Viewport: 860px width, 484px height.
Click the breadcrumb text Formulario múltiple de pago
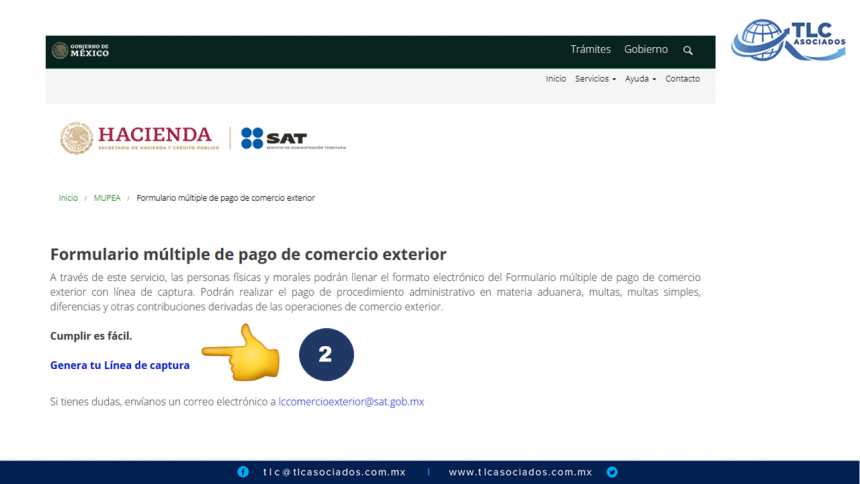click(x=225, y=198)
